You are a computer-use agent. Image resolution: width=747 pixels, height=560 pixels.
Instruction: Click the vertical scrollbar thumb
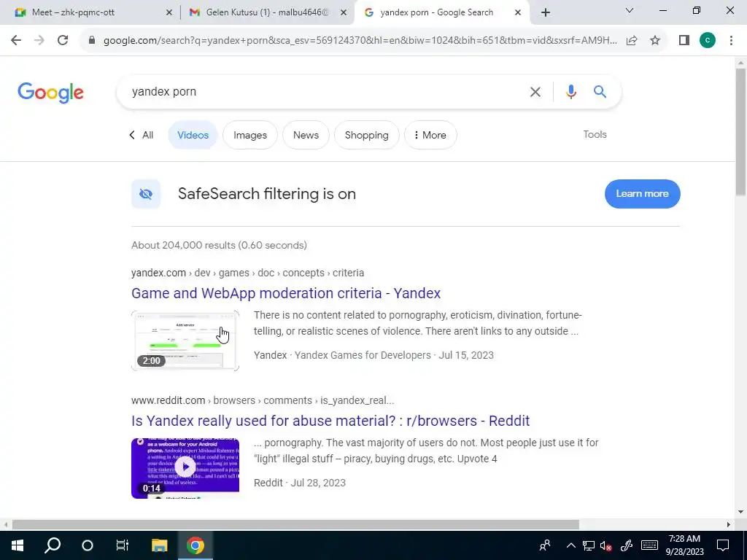[x=740, y=132]
